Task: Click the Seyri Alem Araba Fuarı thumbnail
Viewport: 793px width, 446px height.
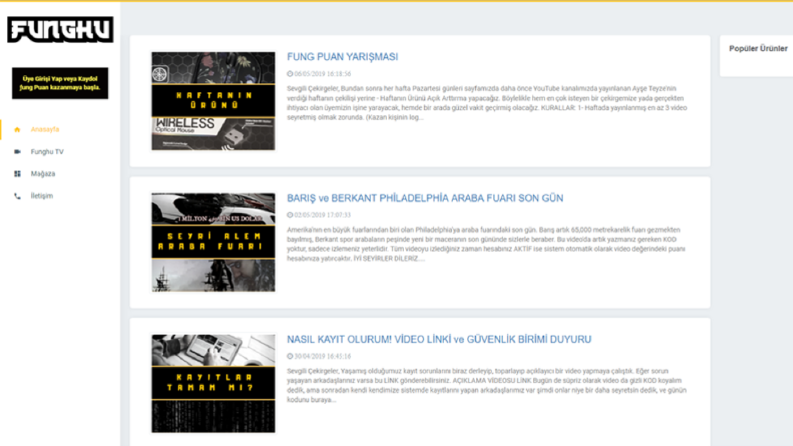Action: (x=213, y=242)
